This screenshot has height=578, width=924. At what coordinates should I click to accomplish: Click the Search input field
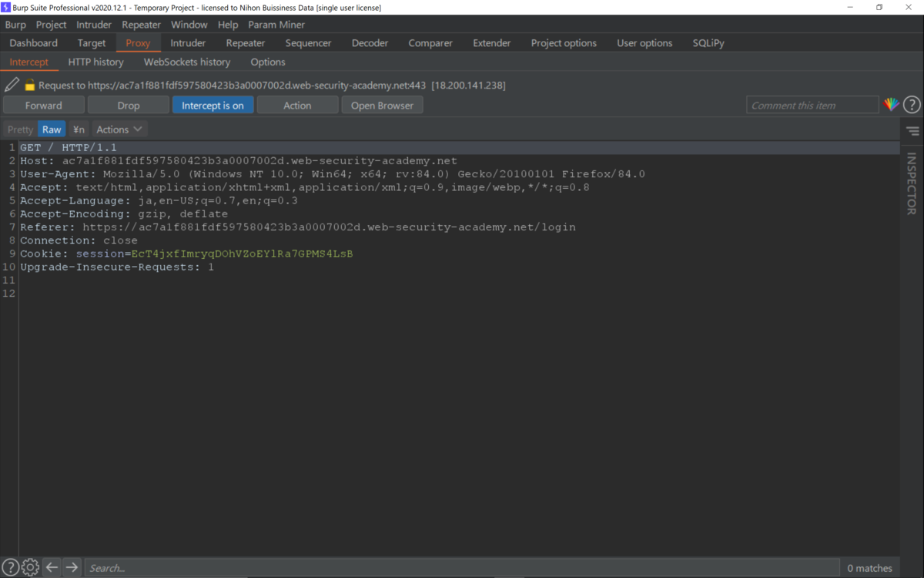462,568
